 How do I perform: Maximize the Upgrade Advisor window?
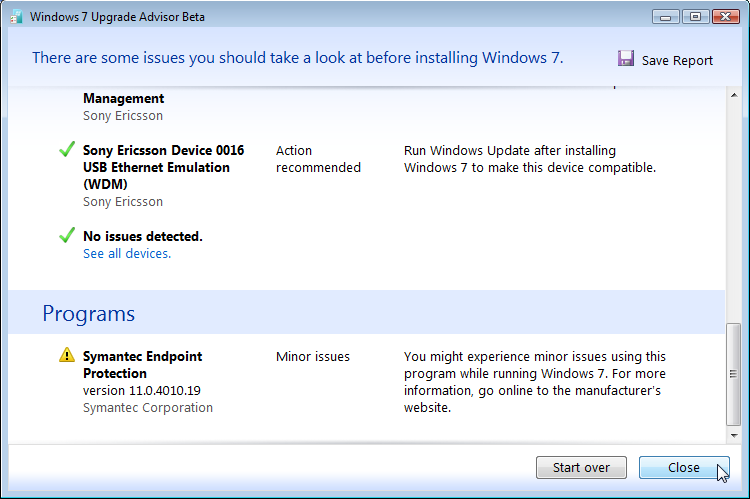click(695, 17)
